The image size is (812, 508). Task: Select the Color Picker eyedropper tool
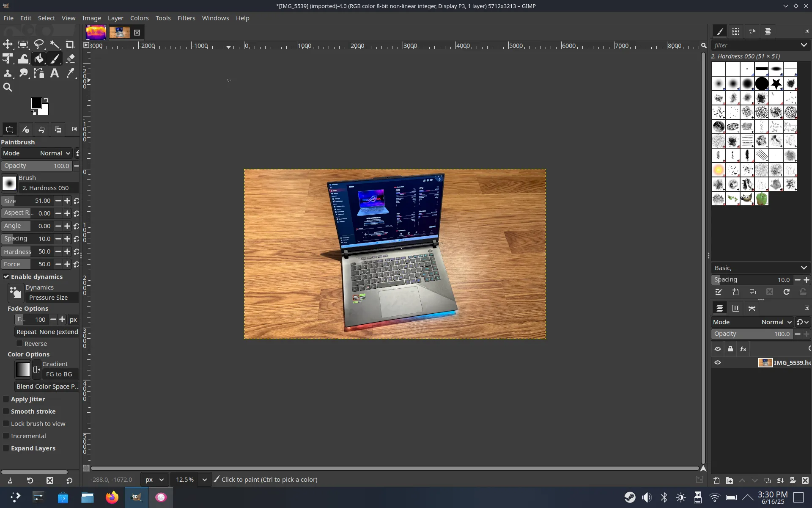point(70,73)
